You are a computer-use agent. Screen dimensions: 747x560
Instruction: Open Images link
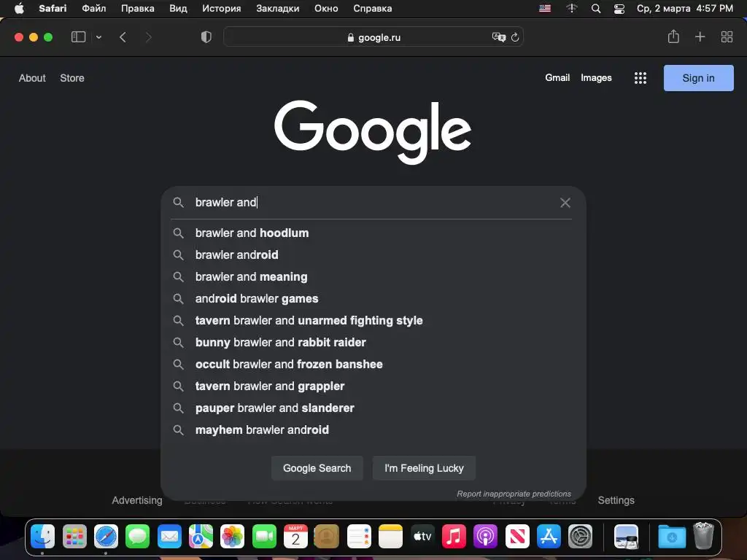point(596,77)
